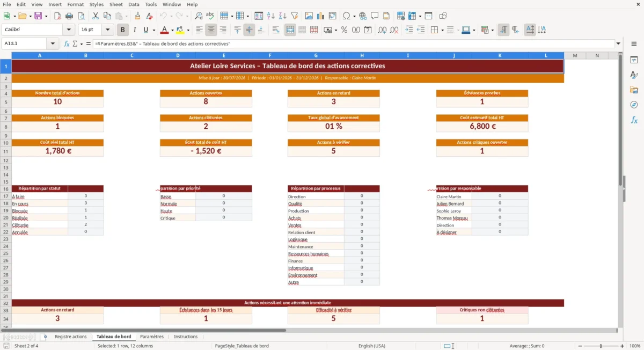Toggle bold formatting
644x350 pixels.
(x=123, y=30)
